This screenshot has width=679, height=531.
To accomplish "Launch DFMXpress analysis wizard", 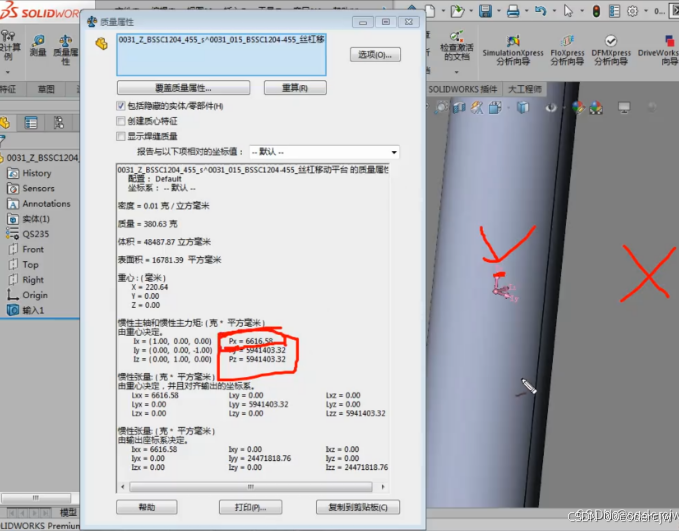I will [611, 51].
